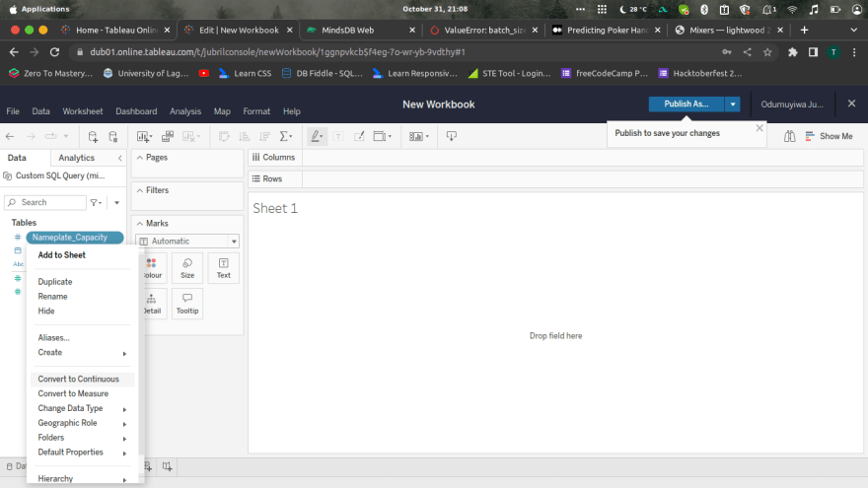Expand the Create submenu
868x488 pixels.
(82, 353)
